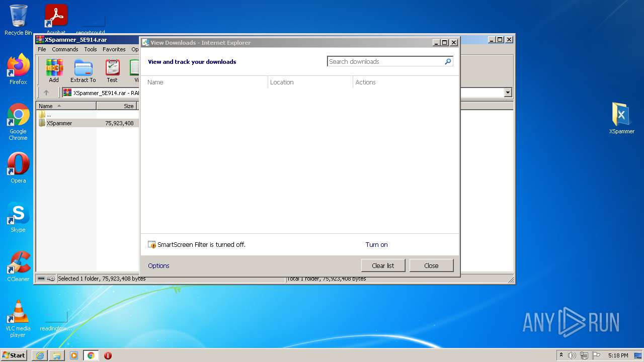Viewport: 644px width, 362px height.
Task: Open the download Options link
Action: 158,266
